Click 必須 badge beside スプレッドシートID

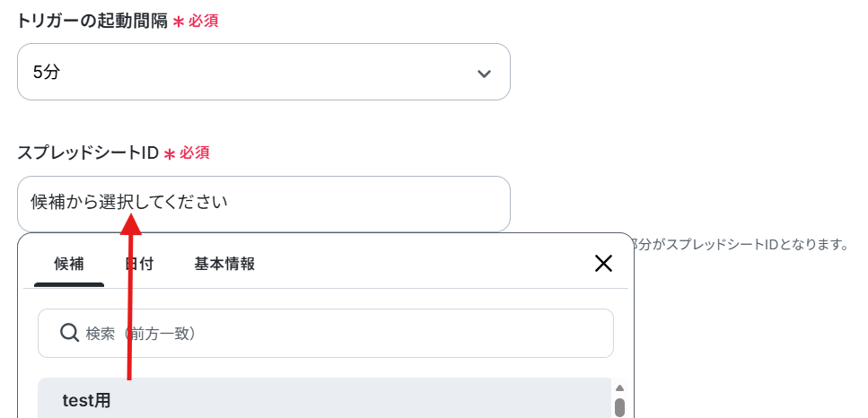[195, 153]
